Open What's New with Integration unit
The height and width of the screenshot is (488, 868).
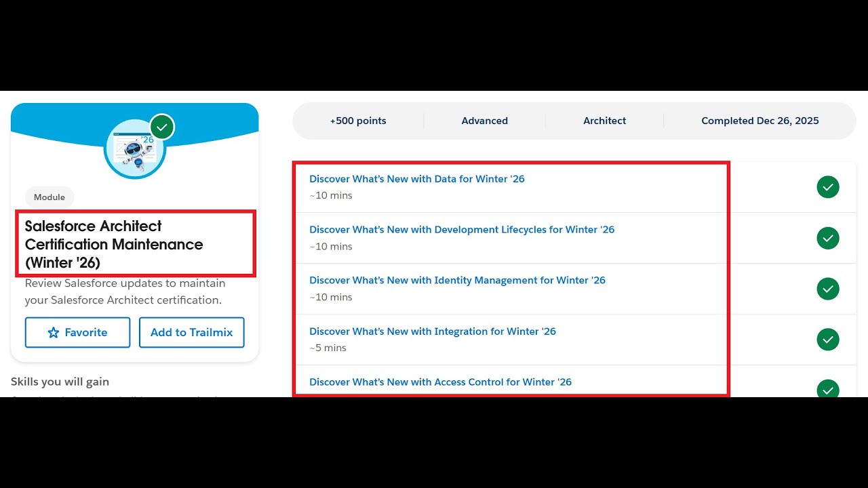point(433,331)
